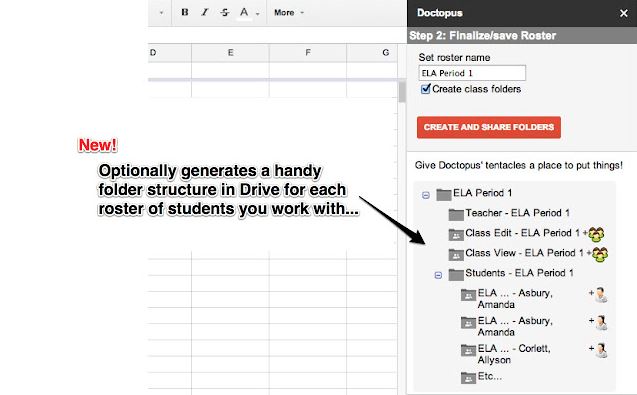Toggle bold formatting in the toolbar
The image size is (637, 395).
coord(185,12)
